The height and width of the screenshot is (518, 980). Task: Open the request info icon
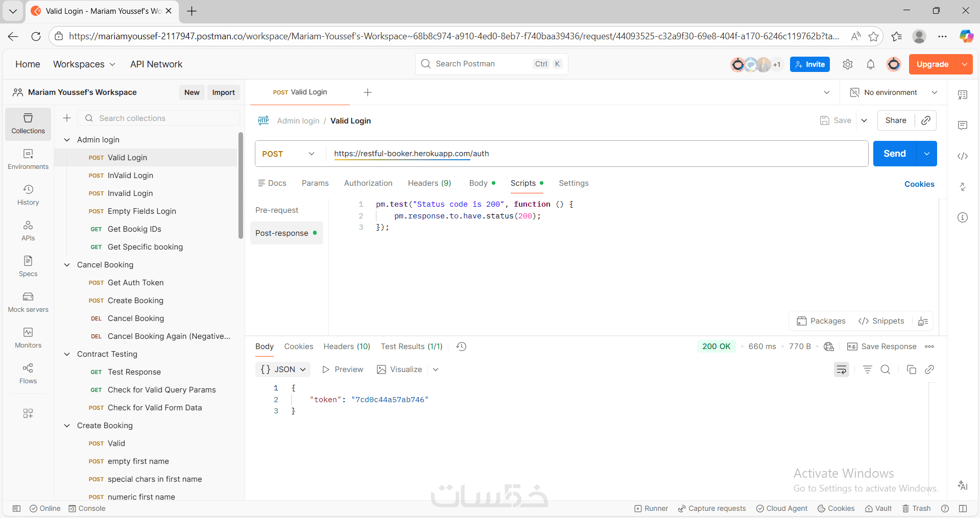(x=963, y=217)
